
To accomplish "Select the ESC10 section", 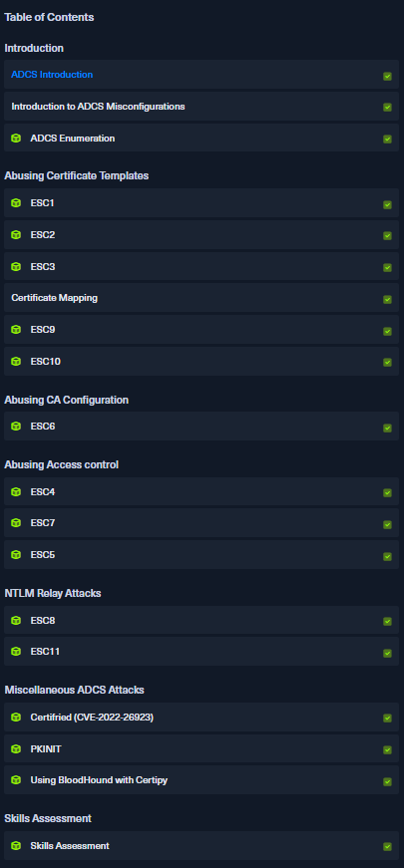I will click(202, 362).
